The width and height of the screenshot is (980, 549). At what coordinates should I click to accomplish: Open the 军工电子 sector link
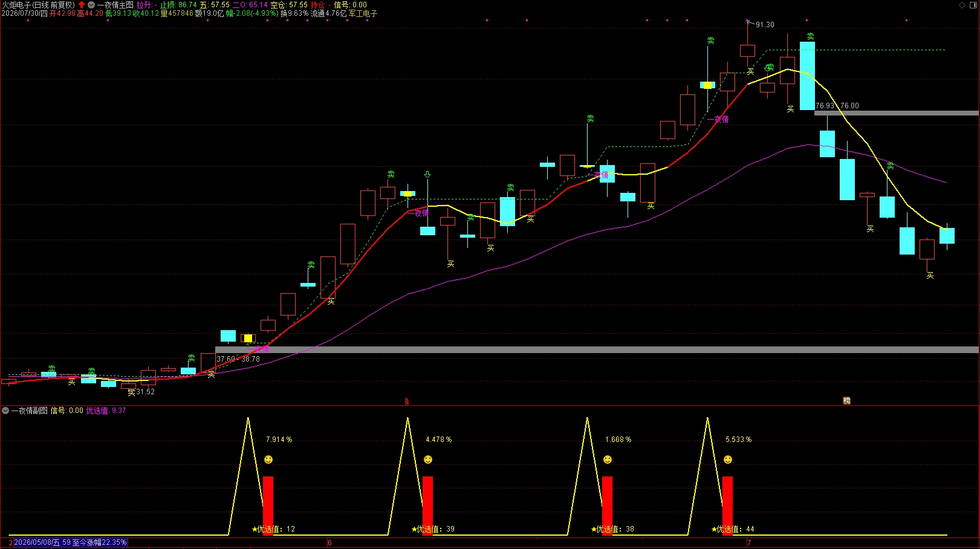(363, 13)
